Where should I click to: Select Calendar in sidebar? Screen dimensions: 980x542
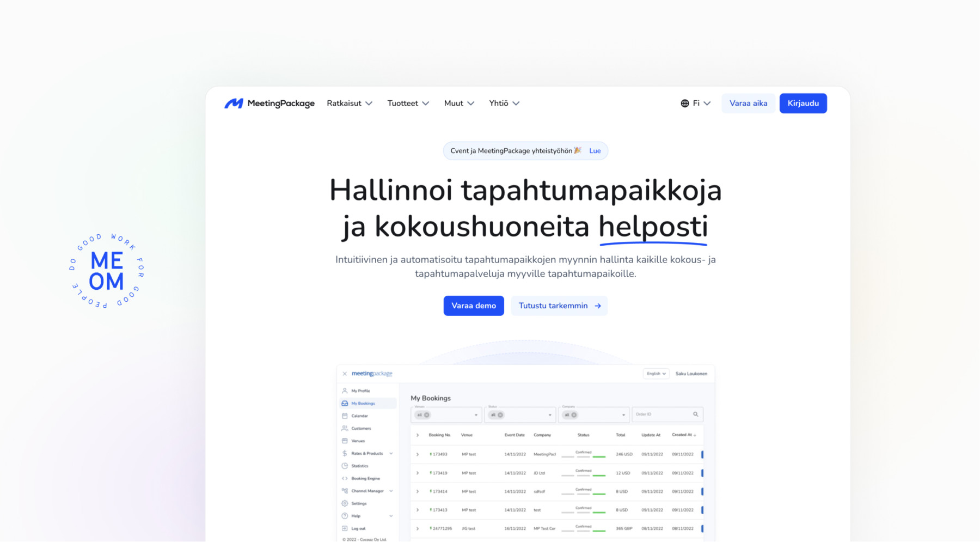pyautogui.click(x=359, y=416)
